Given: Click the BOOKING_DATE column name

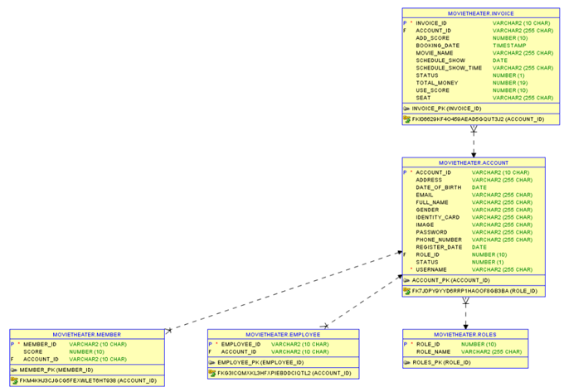Looking at the screenshot, I should click(x=437, y=46).
